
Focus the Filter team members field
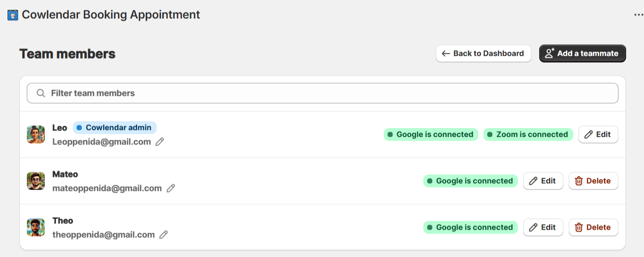click(x=322, y=93)
